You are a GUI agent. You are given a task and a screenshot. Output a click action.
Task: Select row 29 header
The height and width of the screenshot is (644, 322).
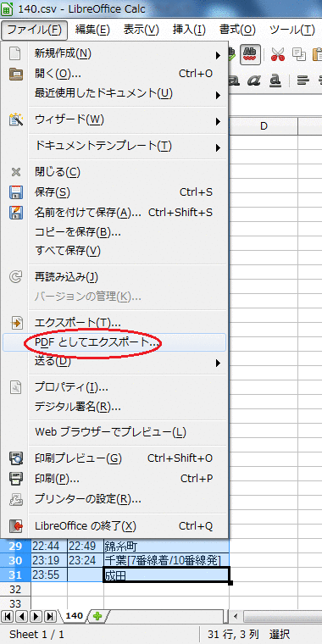click(15, 547)
